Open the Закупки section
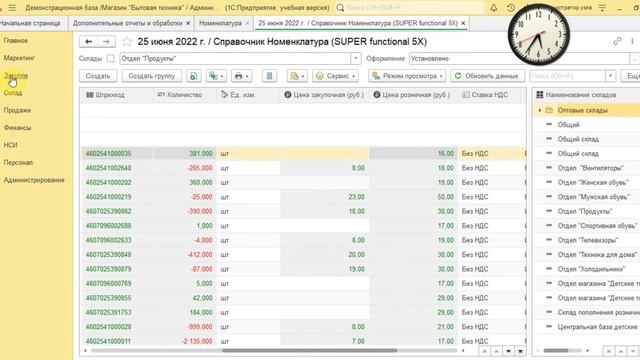The image size is (640, 360). coord(16,76)
